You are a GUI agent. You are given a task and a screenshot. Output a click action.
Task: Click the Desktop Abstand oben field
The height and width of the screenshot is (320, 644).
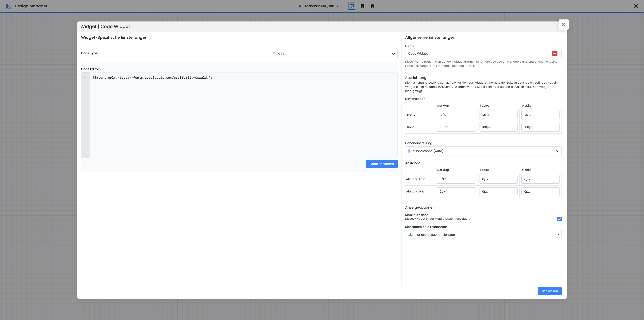click(x=455, y=192)
